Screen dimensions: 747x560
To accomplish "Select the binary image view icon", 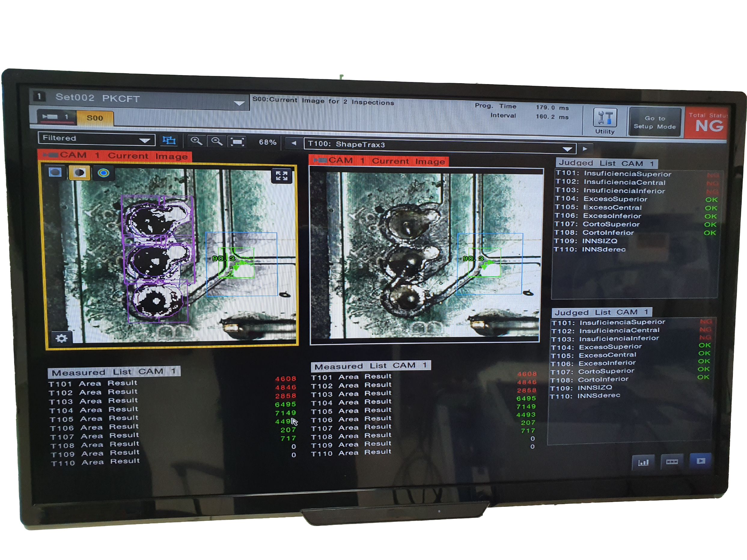I will click(79, 173).
